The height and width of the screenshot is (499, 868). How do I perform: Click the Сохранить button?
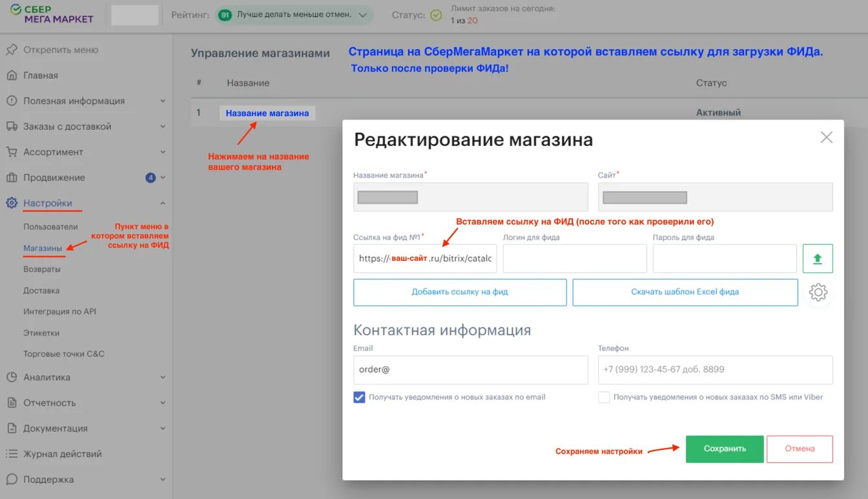725,449
